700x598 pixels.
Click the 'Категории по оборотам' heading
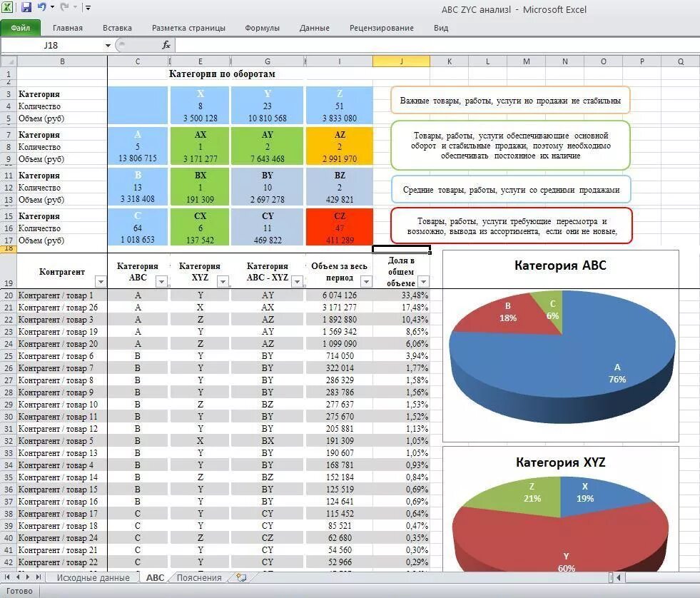222,74
